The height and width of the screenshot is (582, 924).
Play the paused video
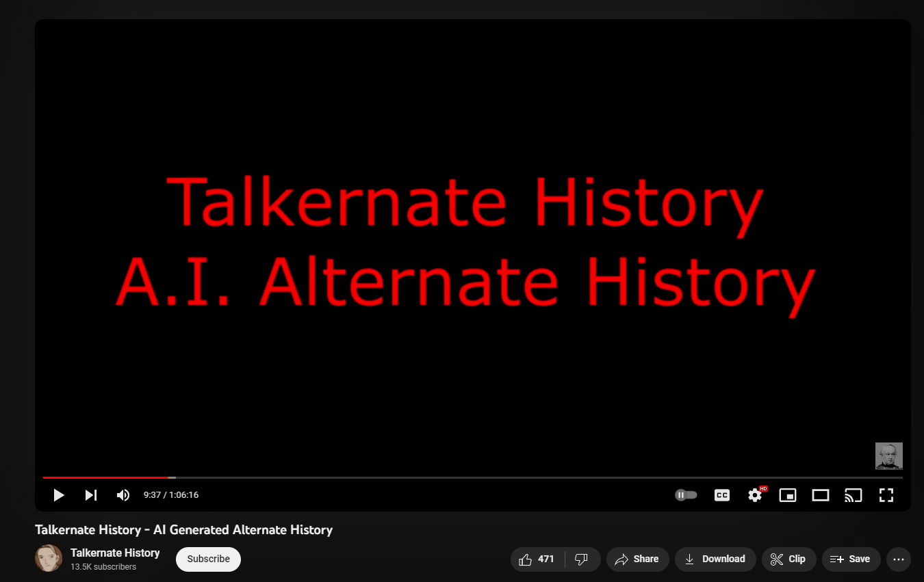click(x=59, y=495)
